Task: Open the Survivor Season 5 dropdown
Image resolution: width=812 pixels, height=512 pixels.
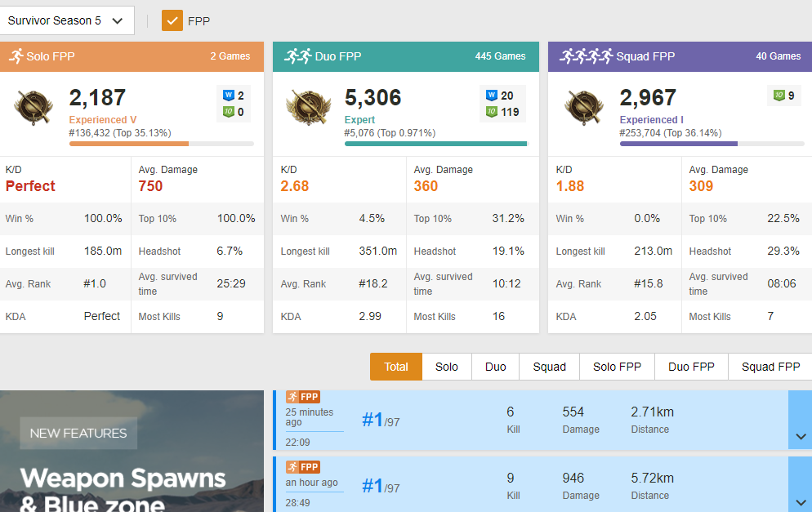Action: click(67, 20)
